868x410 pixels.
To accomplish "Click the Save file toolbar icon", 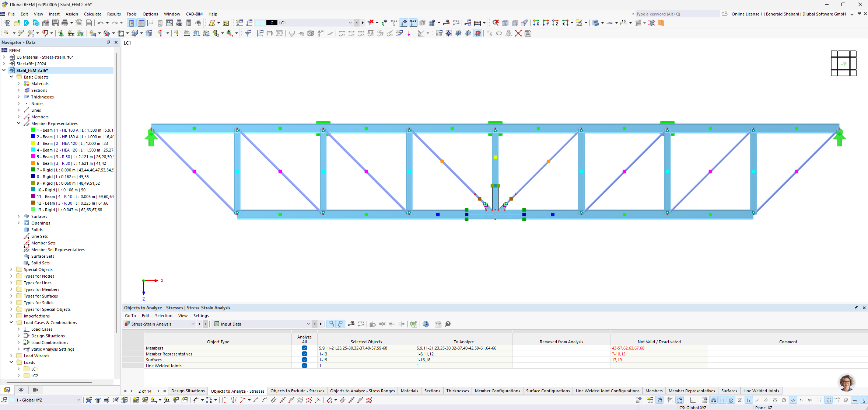I will [x=55, y=23].
